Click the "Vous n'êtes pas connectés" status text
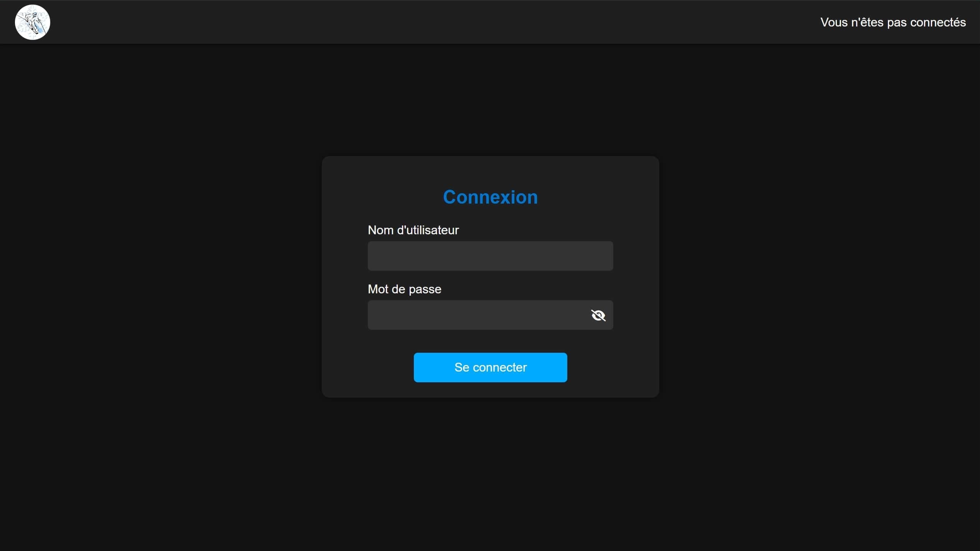 tap(893, 22)
